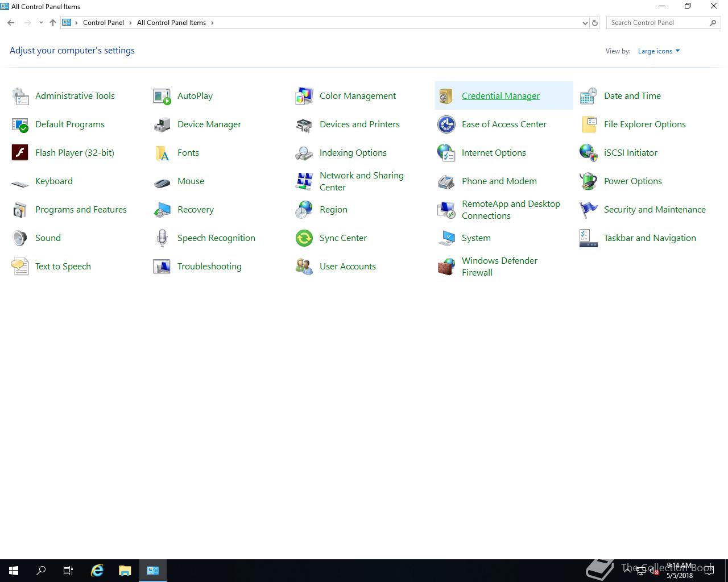Open the Troubleshooting link

pyautogui.click(x=209, y=267)
